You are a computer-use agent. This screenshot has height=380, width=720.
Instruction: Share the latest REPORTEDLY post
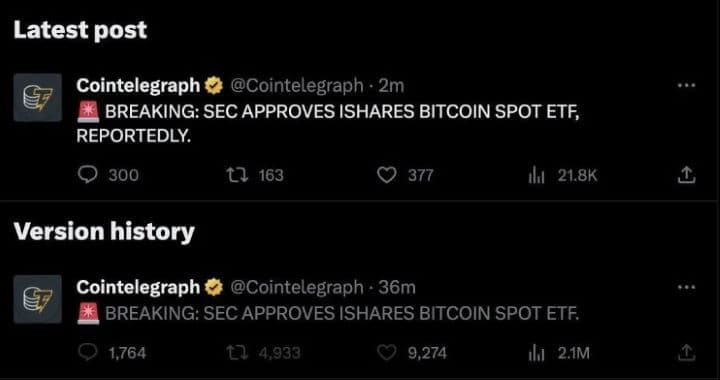[x=686, y=175]
